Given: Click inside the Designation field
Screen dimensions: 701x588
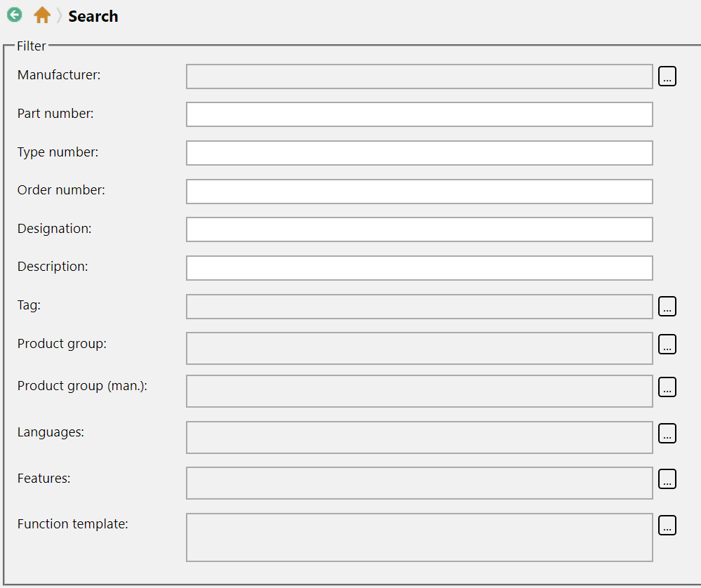Looking at the screenshot, I should pyautogui.click(x=418, y=229).
